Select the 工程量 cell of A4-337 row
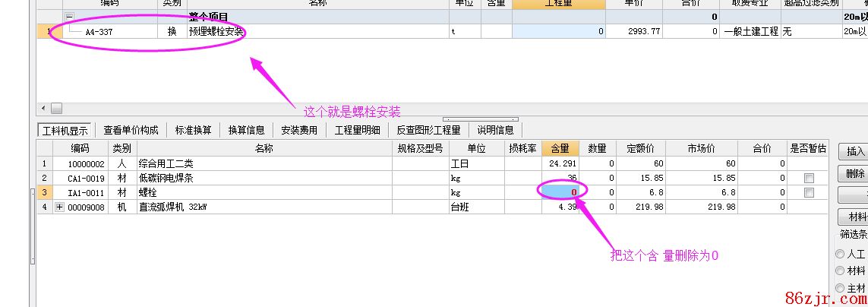This screenshot has height=307, width=868. pyautogui.click(x=558, y=32)
